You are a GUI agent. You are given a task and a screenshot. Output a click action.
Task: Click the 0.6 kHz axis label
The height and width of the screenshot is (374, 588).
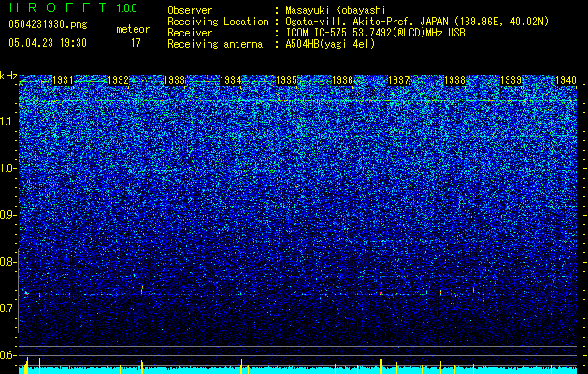click(x=8, y=355)
